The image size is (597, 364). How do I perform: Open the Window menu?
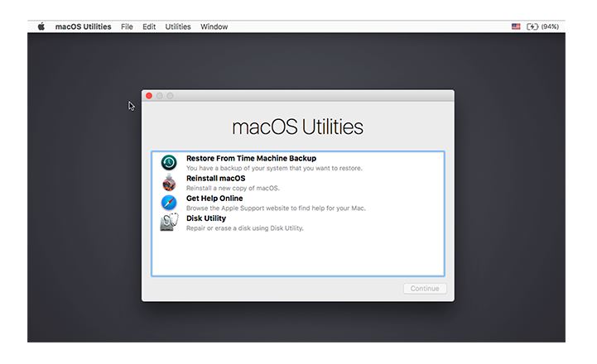(214, 26)
